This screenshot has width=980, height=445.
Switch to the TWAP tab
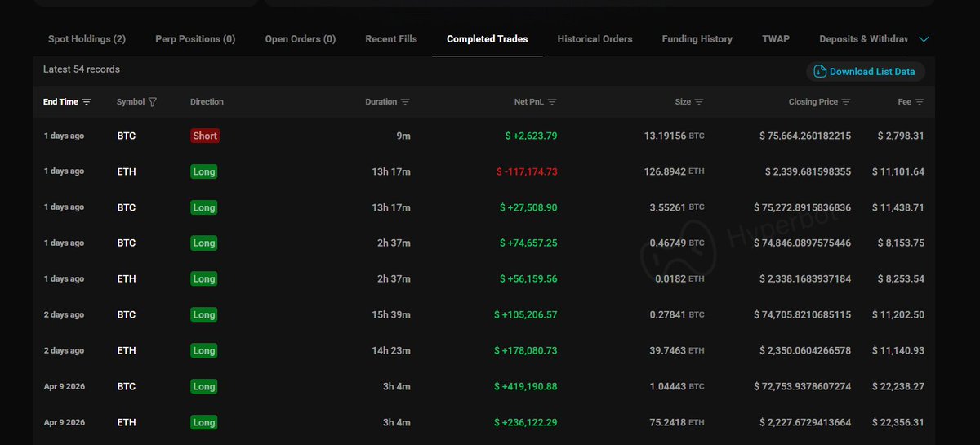(x=775, y=39)
